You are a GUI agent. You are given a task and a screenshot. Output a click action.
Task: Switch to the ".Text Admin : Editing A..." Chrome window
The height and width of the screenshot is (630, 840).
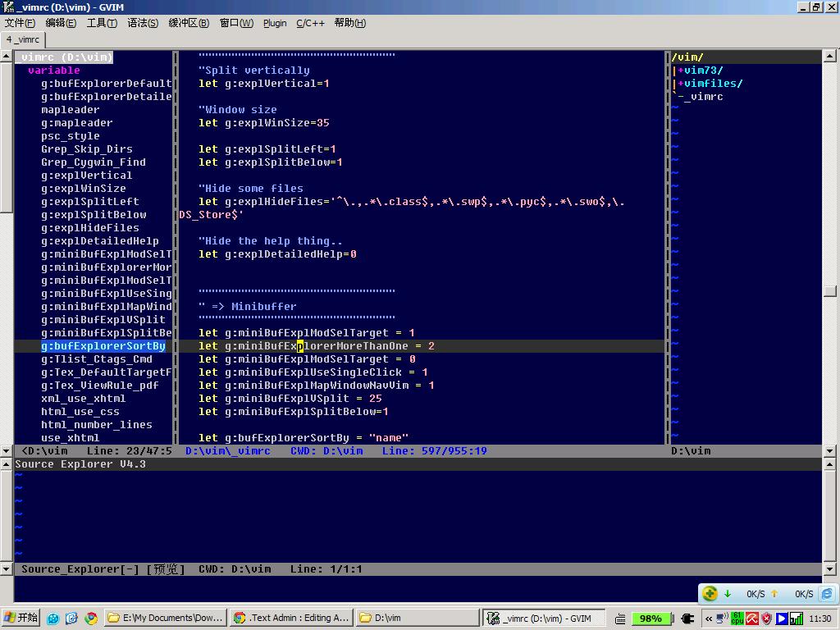tap(291, 618)
